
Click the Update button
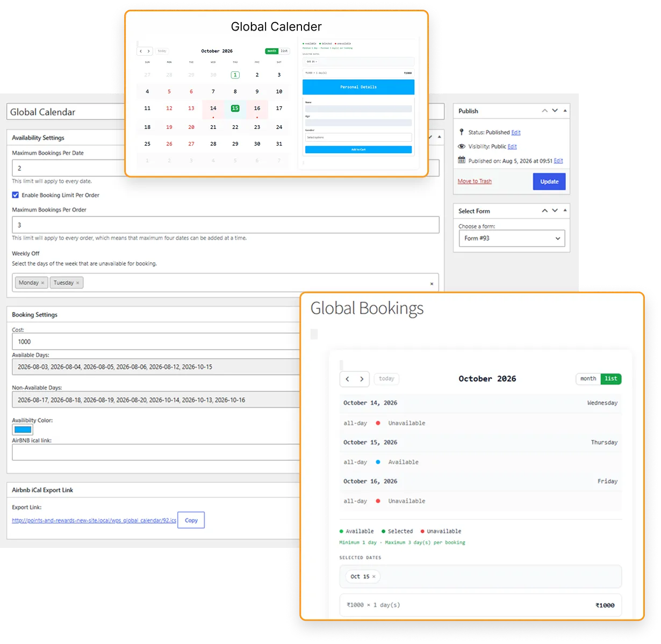pos(549,182)
